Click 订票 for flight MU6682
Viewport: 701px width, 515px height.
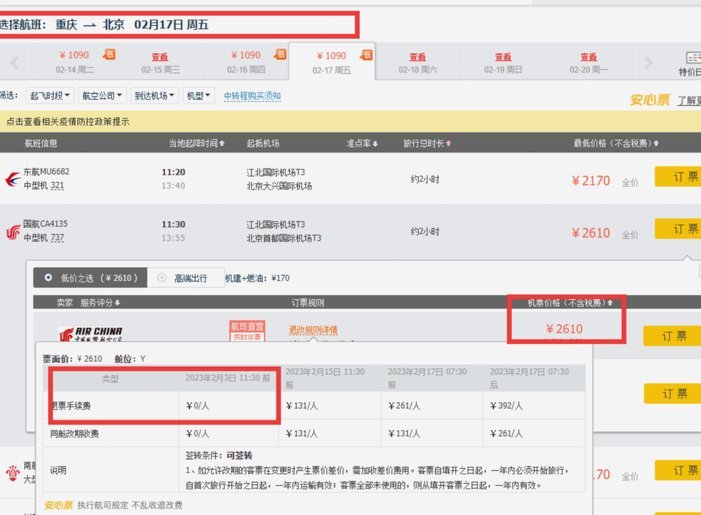coord(678,177)
